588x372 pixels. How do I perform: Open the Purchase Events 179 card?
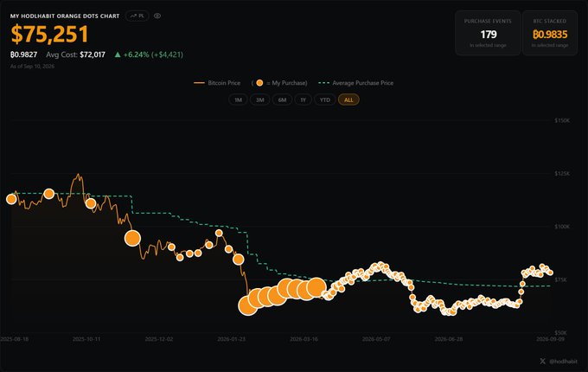488,33
